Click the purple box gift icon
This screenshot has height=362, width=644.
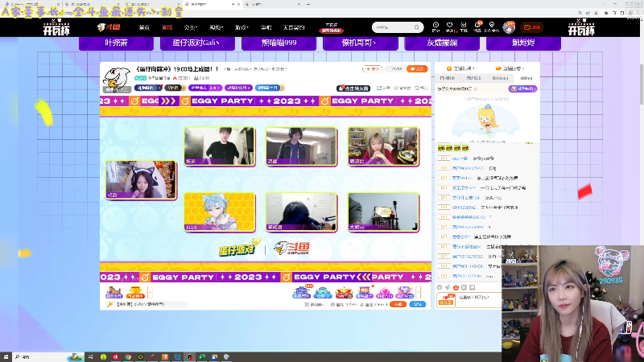[365, 292]
